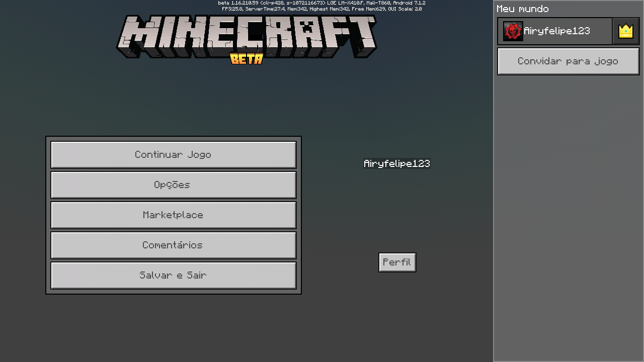This screenshot has width=644, height=362.
Task: Click the gold crown host icon
Action: [x=626, y=31]
